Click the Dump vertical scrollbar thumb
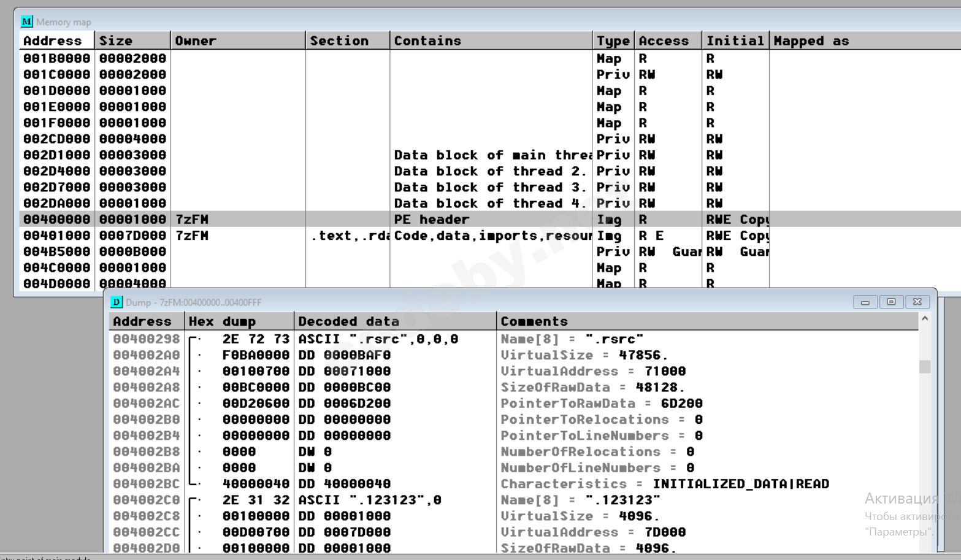The height and width of the screenshot is (560, 961). tap(925, 366)
